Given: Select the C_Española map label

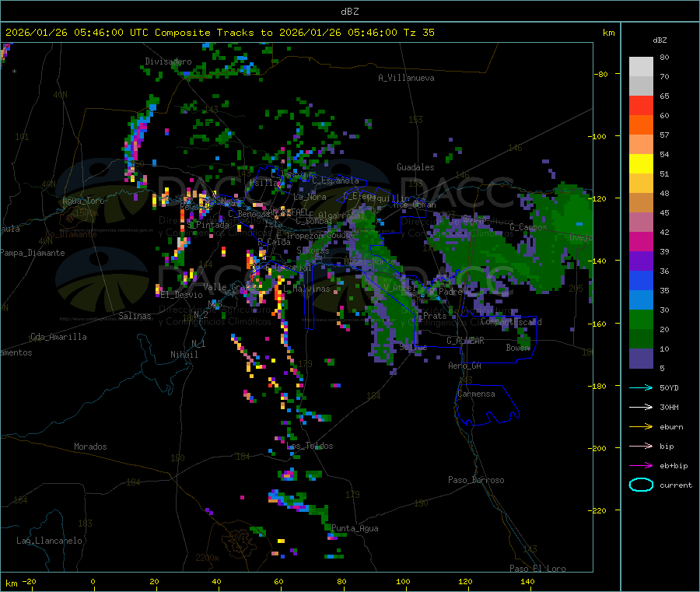Looking at the screenshot, I should (336, 180).
